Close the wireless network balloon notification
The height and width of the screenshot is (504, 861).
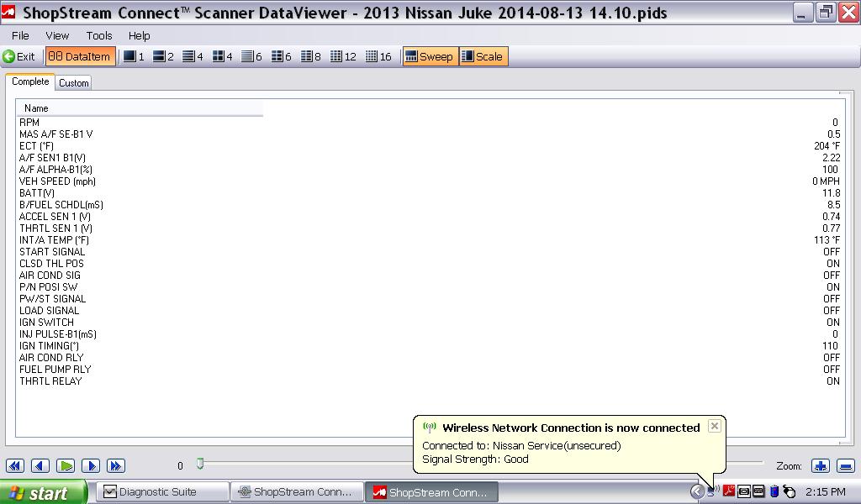coord(715,426)
